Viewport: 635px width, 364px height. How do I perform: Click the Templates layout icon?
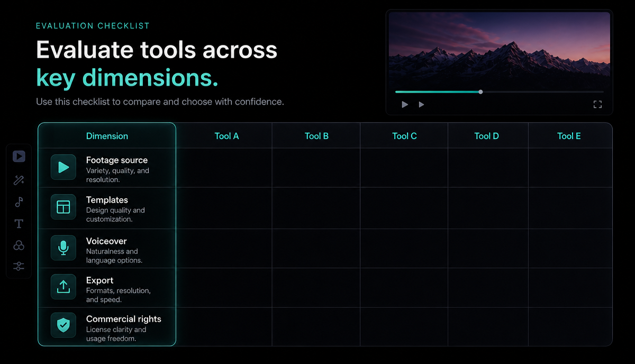click(x=63, y=207)
